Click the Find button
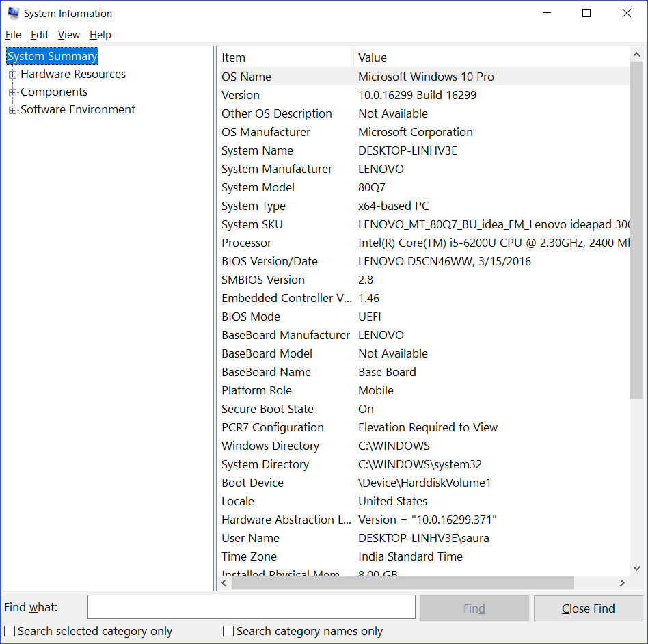 (x=474, y=608)
